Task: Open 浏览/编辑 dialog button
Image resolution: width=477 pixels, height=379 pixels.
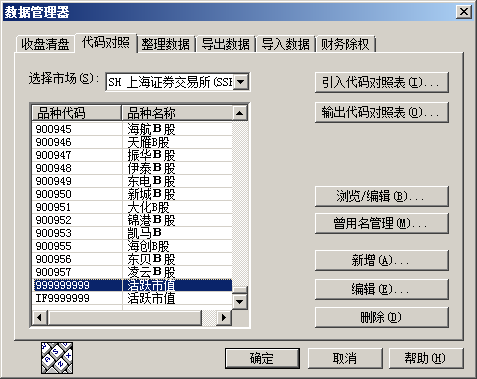Action: tap(382, 196)
